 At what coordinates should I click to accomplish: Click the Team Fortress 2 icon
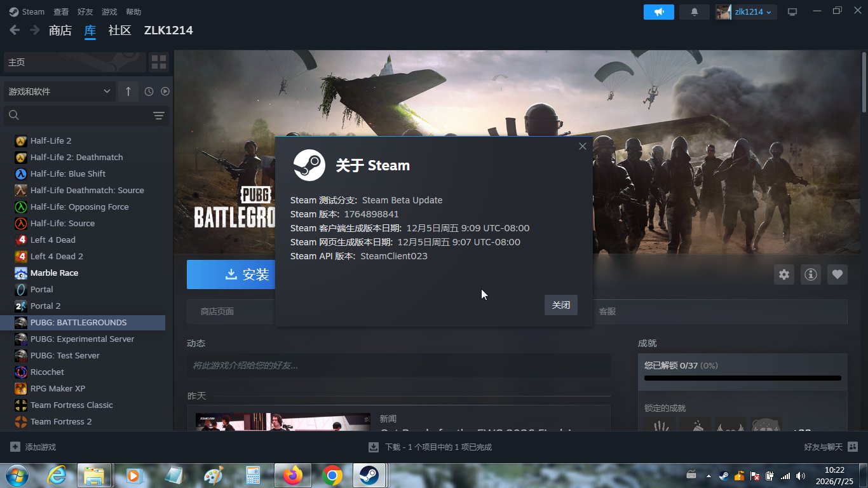[x=21, y=421]
